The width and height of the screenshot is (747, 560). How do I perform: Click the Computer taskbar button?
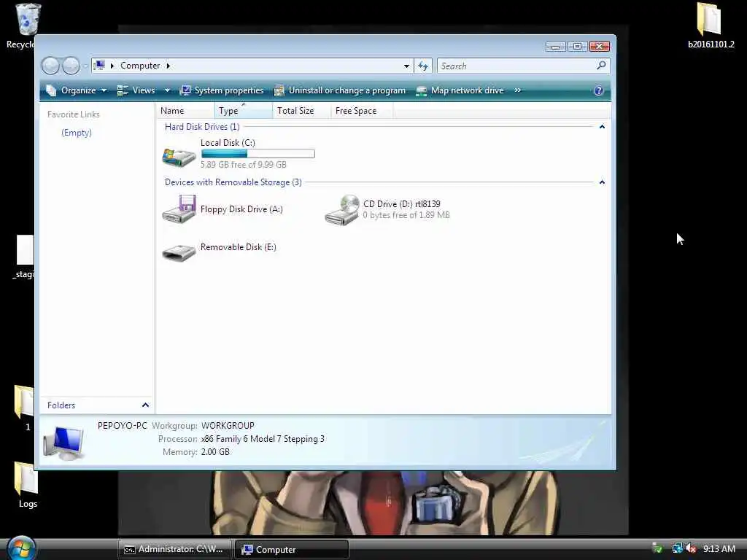292,549
